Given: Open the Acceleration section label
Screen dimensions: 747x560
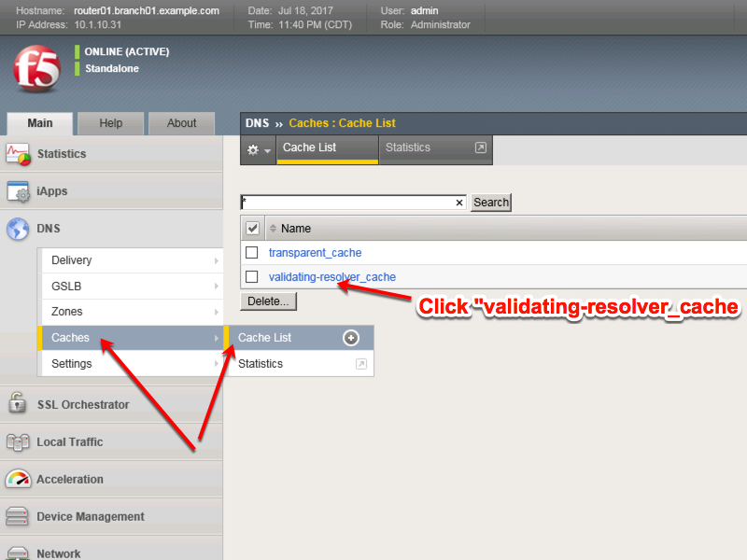Looking at the screenshot, I should (70, 479).
